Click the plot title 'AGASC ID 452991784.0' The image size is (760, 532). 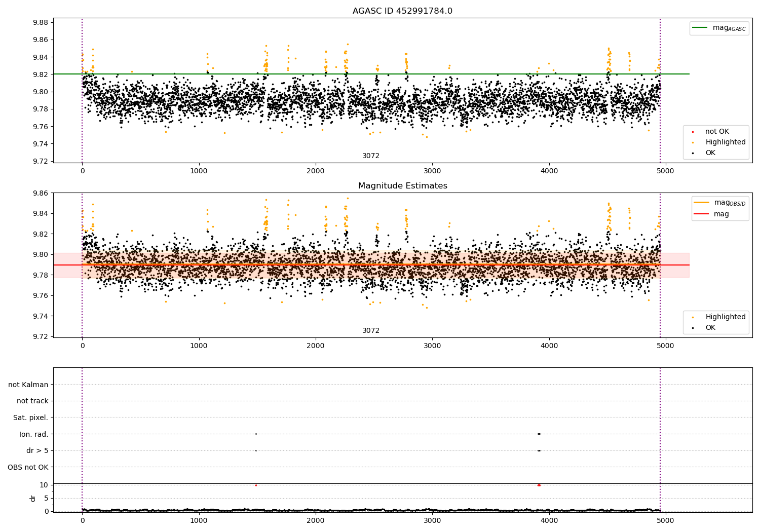point(402,11)
